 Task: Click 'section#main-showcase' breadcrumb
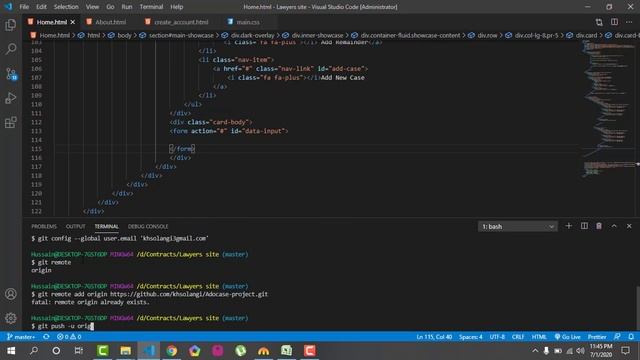[181, 36]
